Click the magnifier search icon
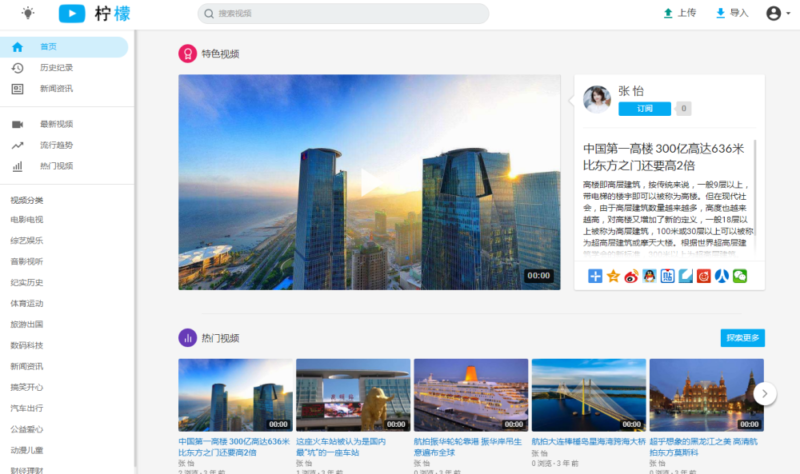Viewport: 800px width, 474px height. click(x=209, y=14)
